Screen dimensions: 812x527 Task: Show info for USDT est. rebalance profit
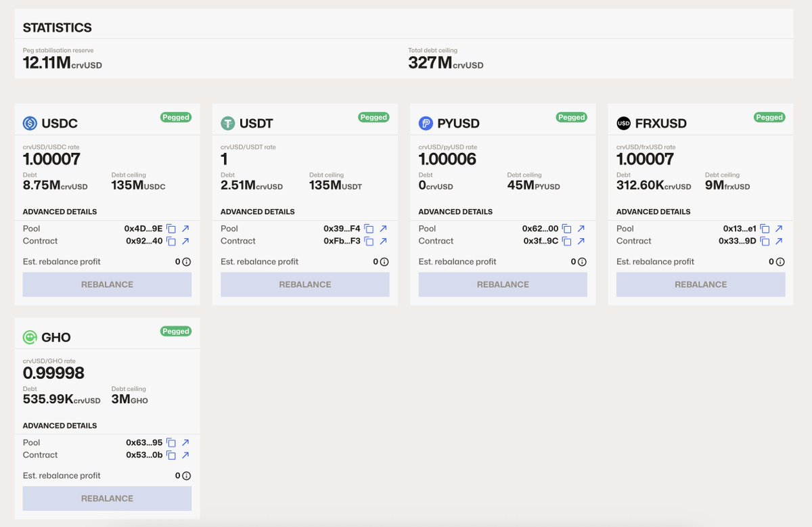click(384, 262)
